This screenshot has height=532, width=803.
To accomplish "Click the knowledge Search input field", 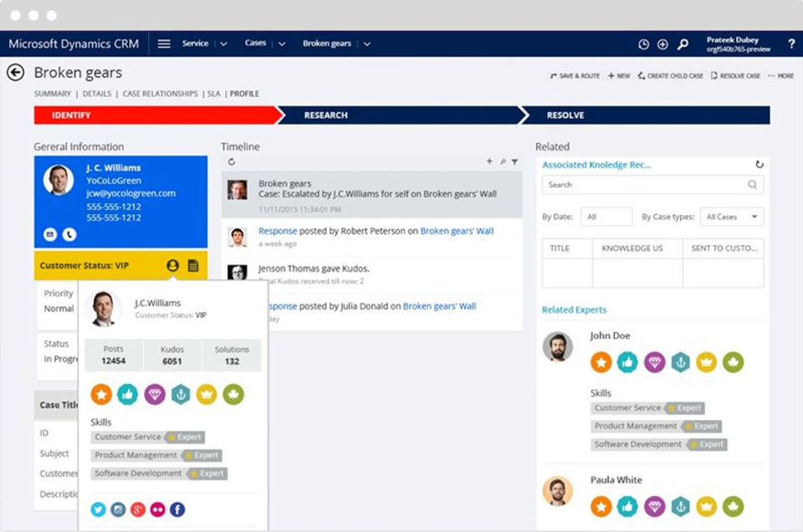I will click(653, 184).
